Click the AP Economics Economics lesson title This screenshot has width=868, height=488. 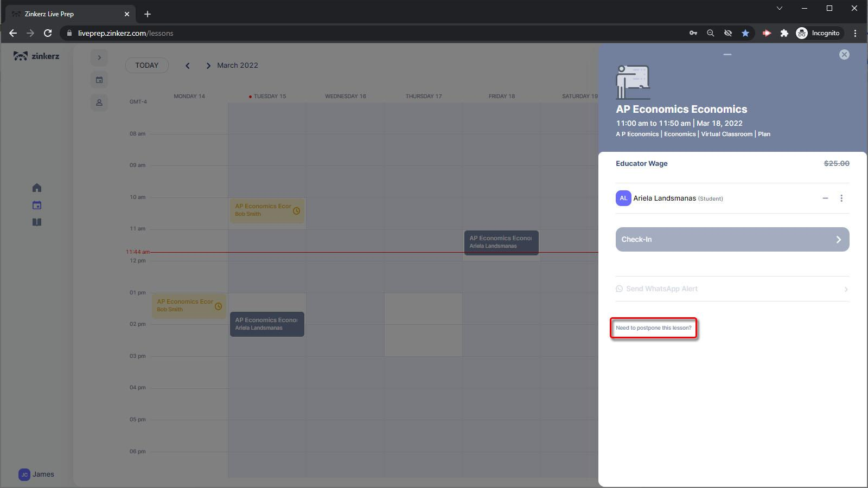point(681,109)
